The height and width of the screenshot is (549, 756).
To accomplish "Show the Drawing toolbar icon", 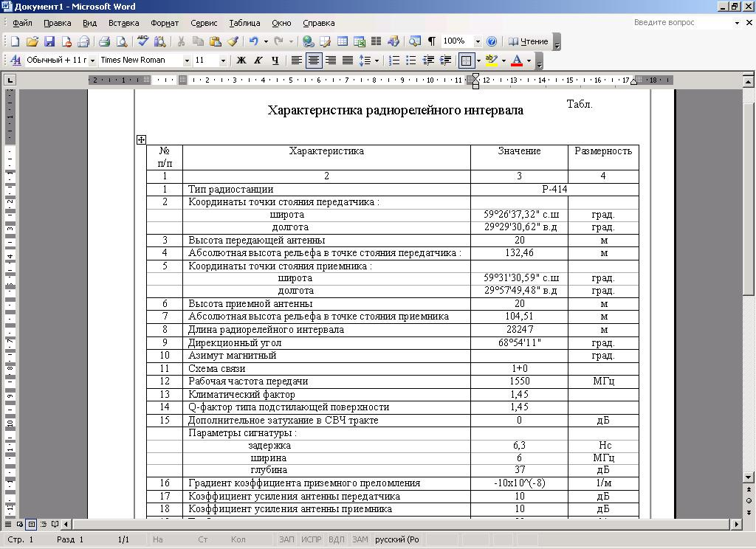I will coord(394,41).
